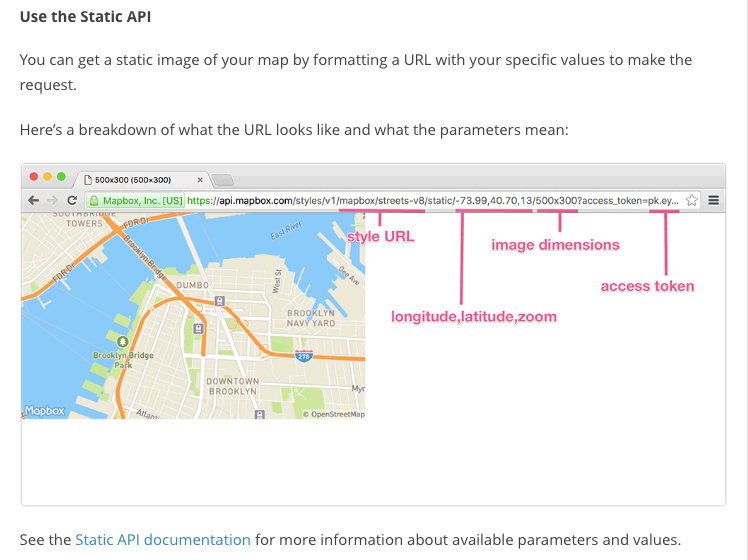This screenshot has height=560, width=748.
Task: Open the browser hamburger menu icon
Action: point(714,200)
